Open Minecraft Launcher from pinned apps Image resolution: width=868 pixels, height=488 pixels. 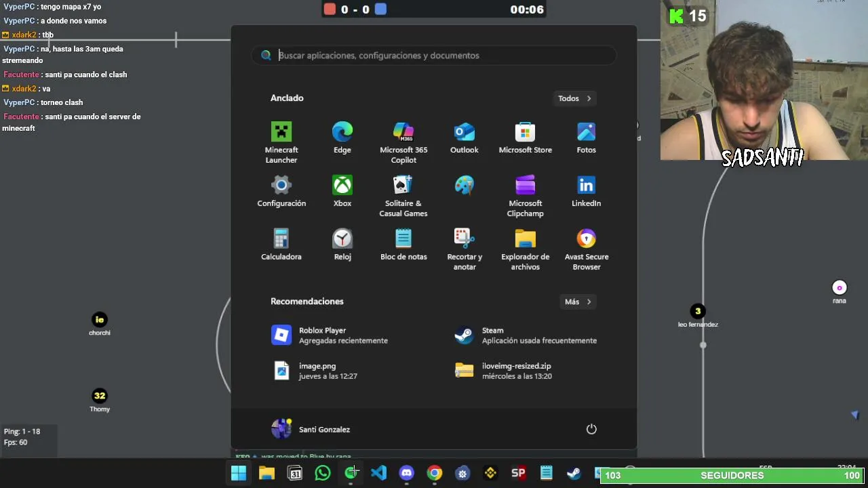coord(281,142)
